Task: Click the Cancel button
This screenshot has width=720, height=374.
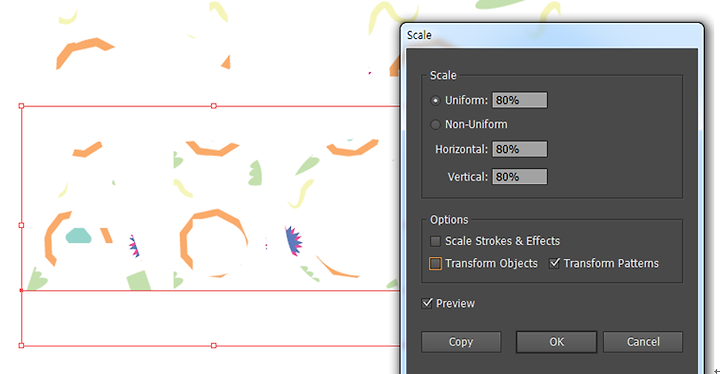Action: (x=643, y=342)
